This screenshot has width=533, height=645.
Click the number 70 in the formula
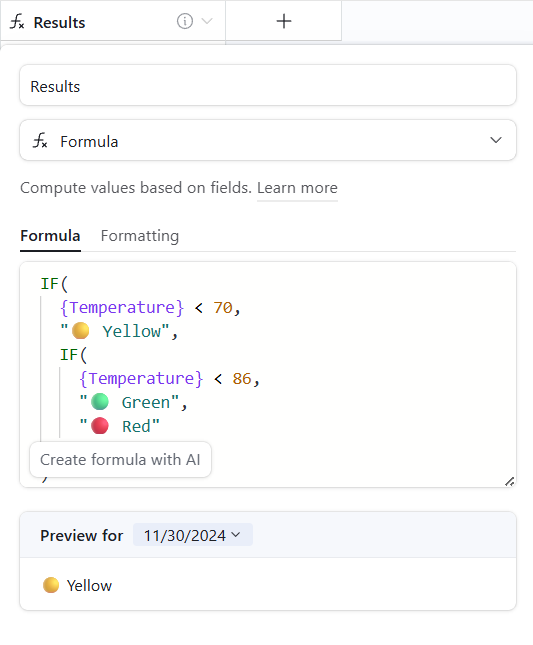click(223, 308)
